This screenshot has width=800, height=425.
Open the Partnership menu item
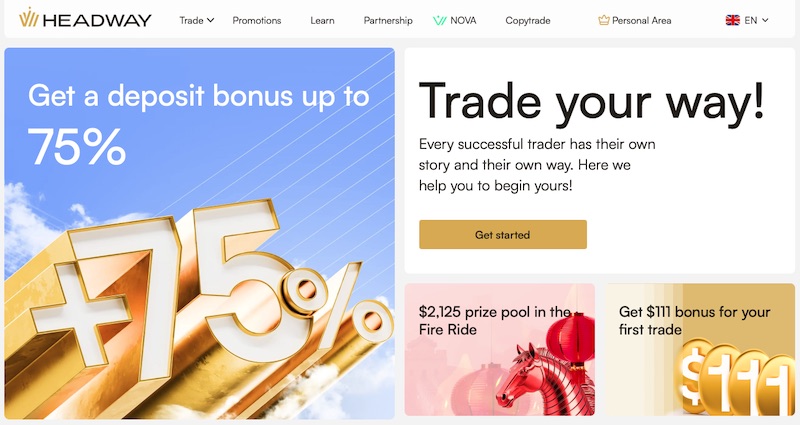click(388, 20)
